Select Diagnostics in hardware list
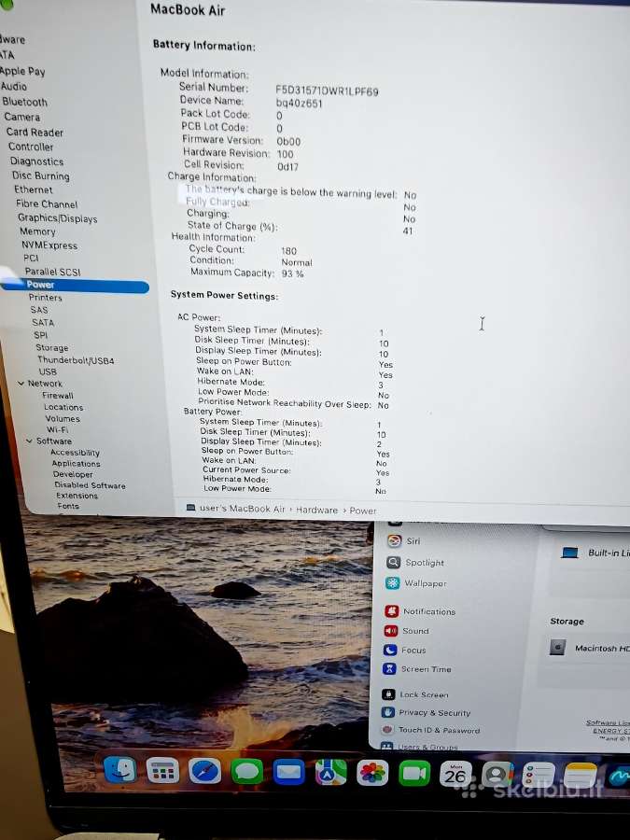The height and width of the screenshot is (840, 630). (x=36, y=161)
